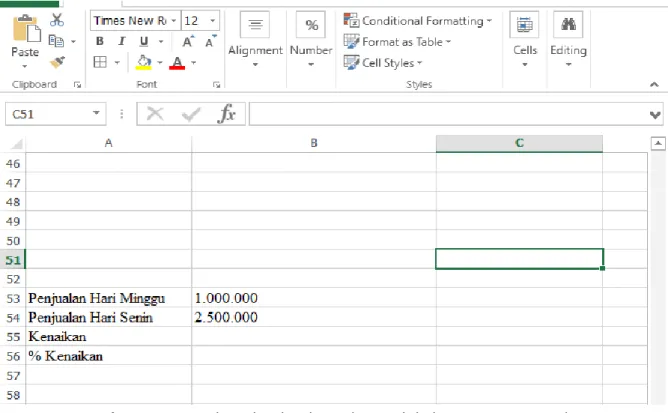
Task: Click Insert Function fx button
Action: pos(226,114)
